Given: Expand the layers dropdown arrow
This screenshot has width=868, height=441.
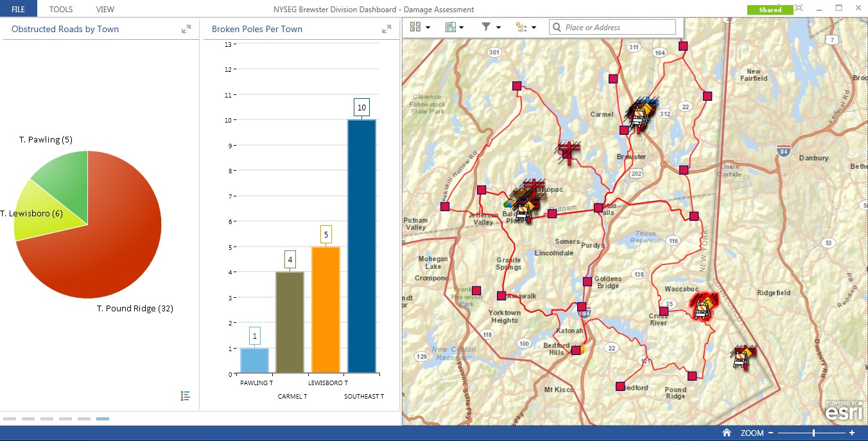Looking at the screenshot, I should point(534,28).
